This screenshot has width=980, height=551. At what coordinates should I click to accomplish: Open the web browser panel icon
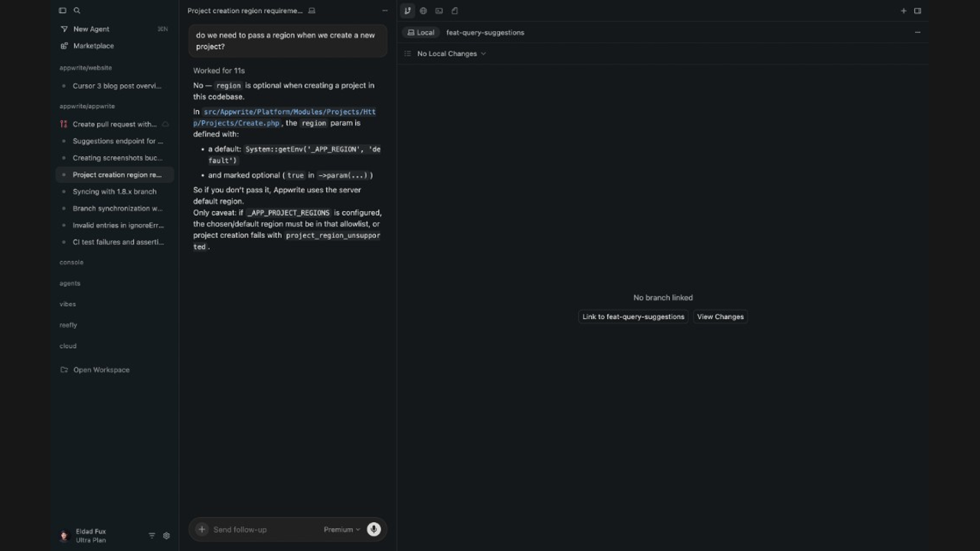[x=423, y=11]
